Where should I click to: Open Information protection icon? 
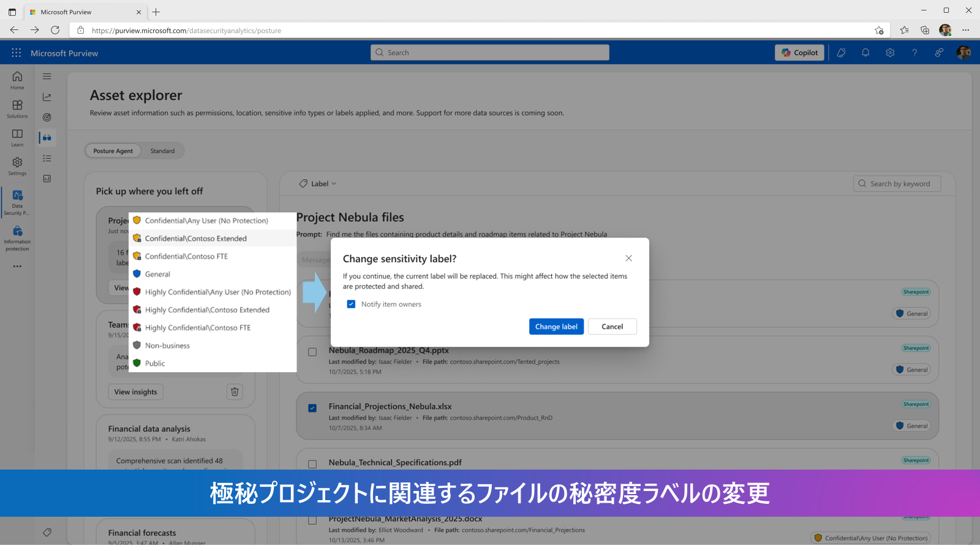pos(17,238)
